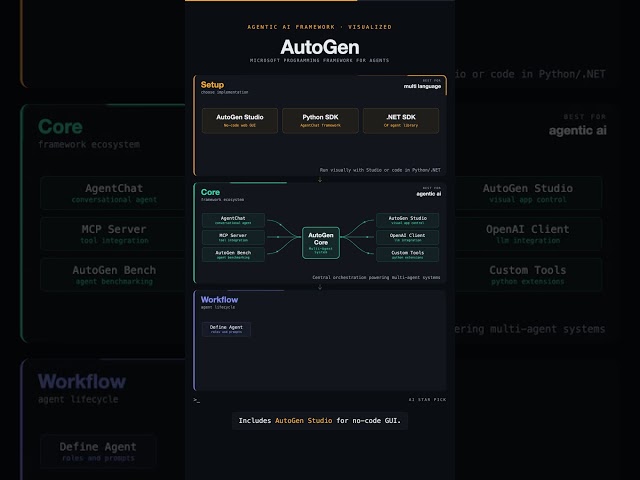Open the AgentChat node in the center Core diagram

pos(233,220)
